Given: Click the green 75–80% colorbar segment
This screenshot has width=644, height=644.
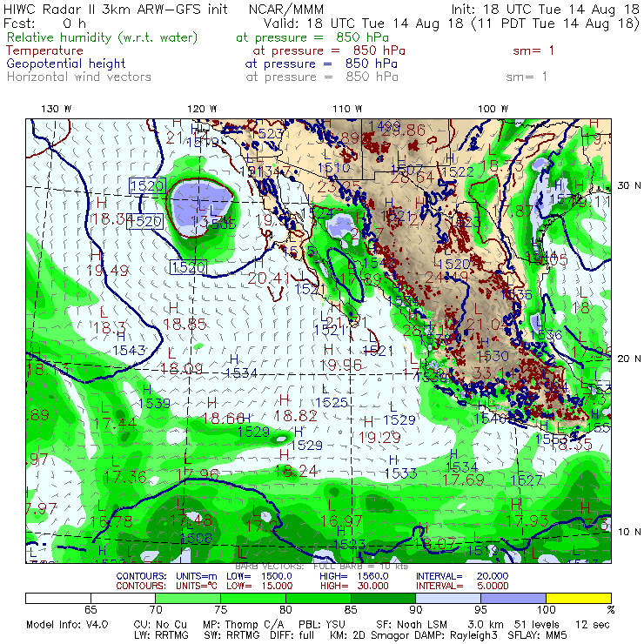Looking at the screenshot, I should (253, 598).
